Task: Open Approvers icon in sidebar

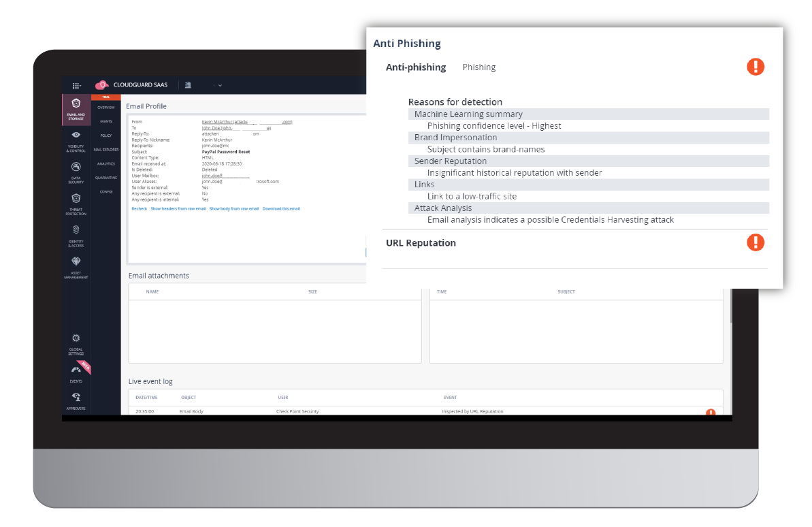Action: [x=76, y=397]
